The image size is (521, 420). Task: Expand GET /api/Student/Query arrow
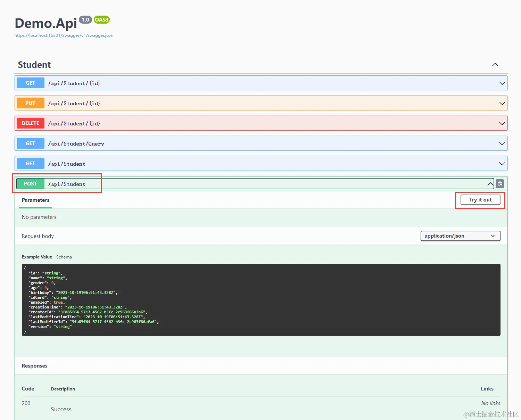coord(502,144)
